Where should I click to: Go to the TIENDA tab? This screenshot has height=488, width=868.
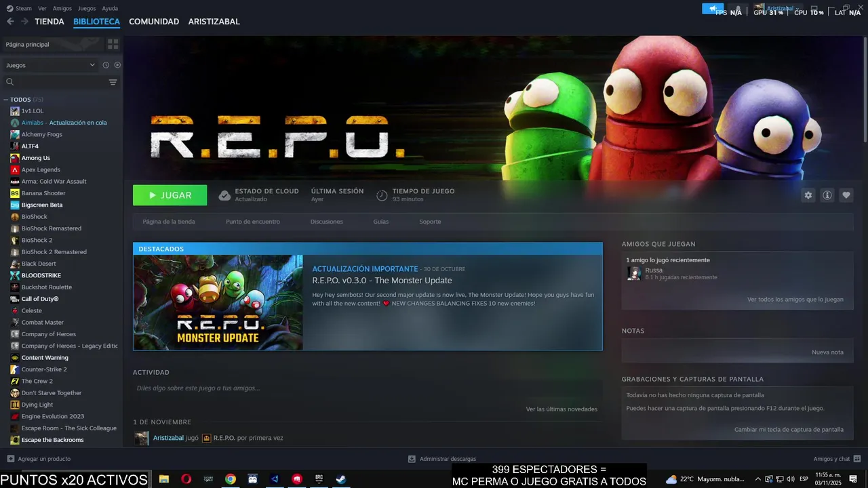pyautogui.click(x=50, y=22)
